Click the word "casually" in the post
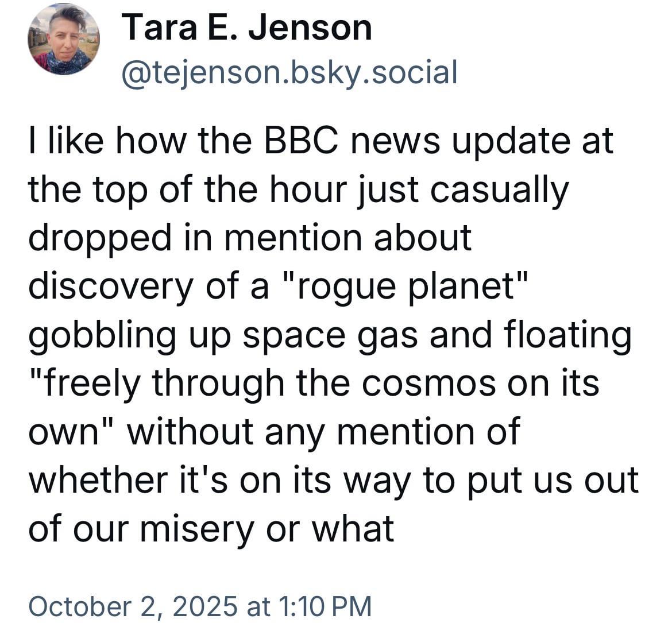The width and height of the screenshot is (672, 623). click(498, 189)
